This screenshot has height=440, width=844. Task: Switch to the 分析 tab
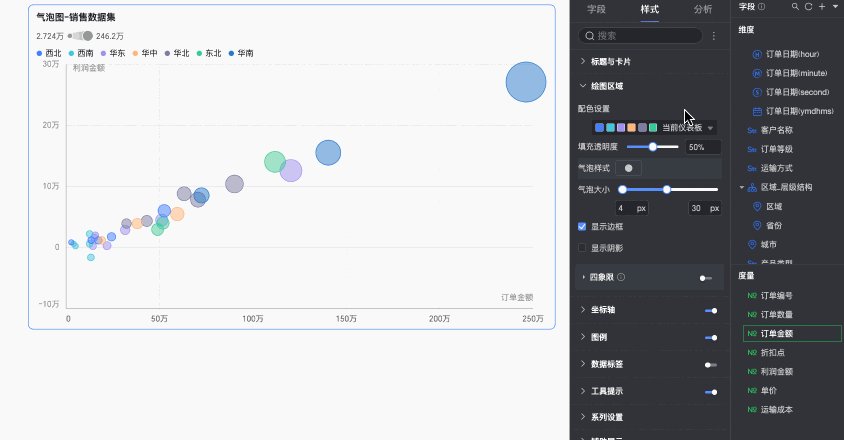click(x=703, y=9)
